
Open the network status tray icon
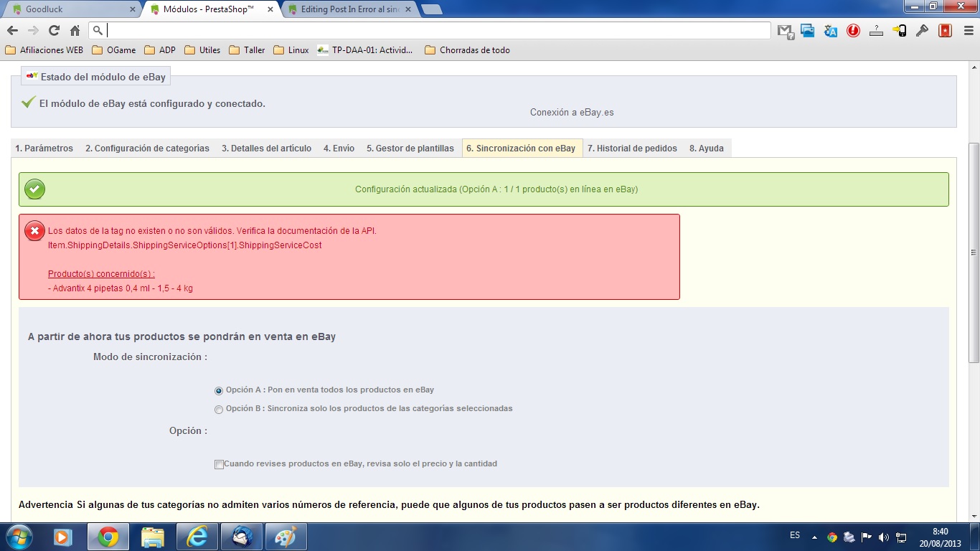click(901, 537)
